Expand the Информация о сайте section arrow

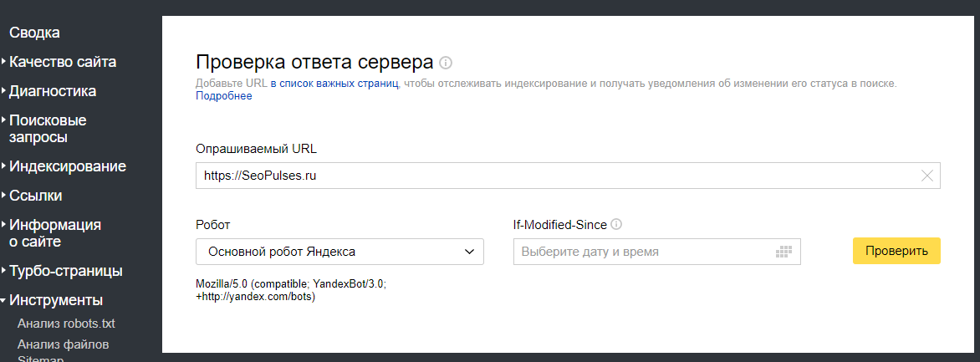[x=3, y=225]
